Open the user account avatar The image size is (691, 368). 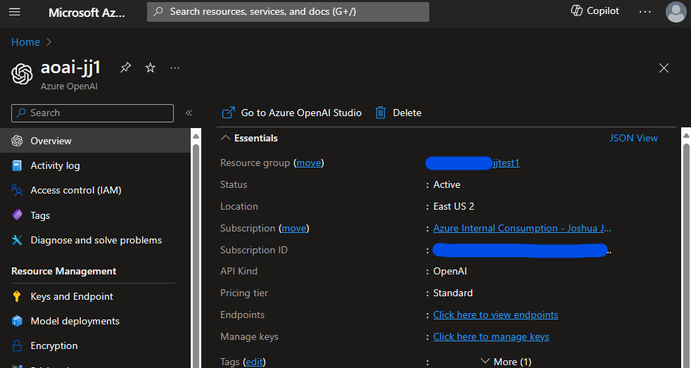pyautogui.click(x=676, y=12)
